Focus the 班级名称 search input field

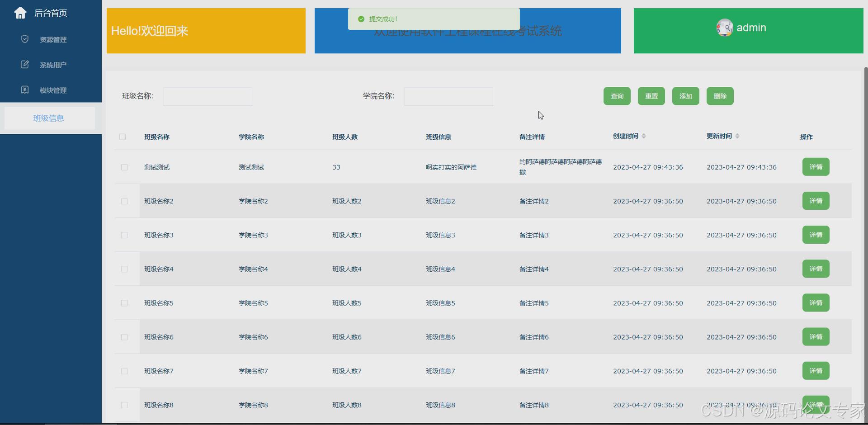coord(208,96)
